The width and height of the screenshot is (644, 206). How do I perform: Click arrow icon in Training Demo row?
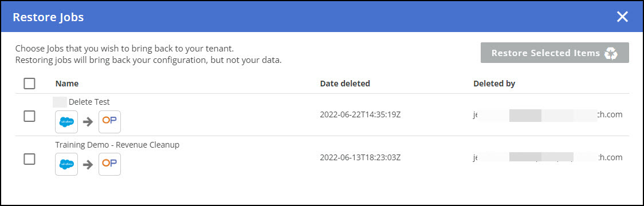88,165
